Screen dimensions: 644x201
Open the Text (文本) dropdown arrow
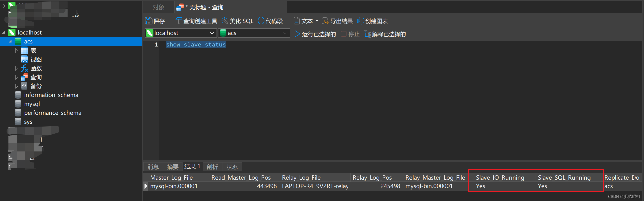317,21
